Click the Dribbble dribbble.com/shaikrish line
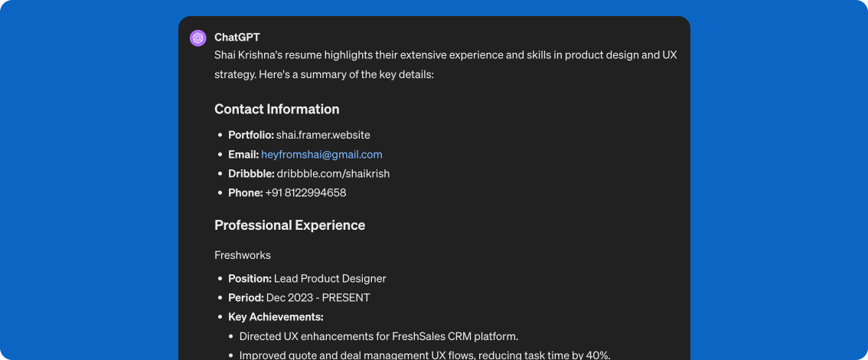 pyautogui.click(x=309, y=173)
